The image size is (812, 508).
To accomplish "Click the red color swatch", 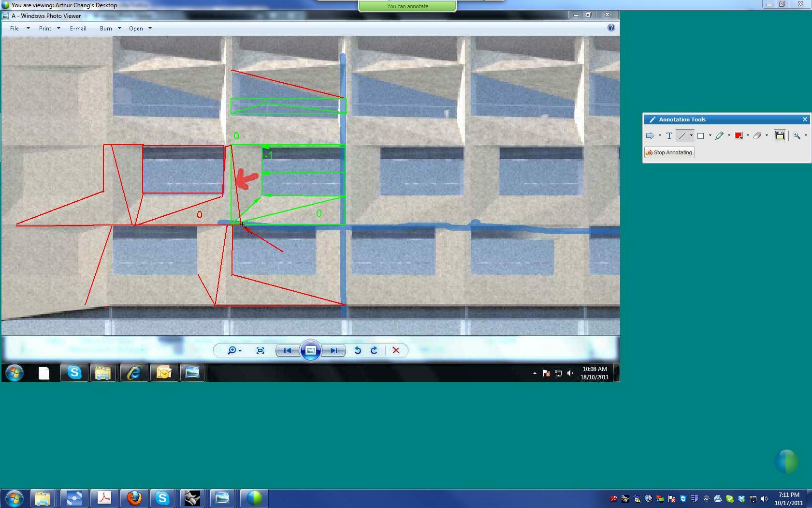I will click(x=739, y=136).
